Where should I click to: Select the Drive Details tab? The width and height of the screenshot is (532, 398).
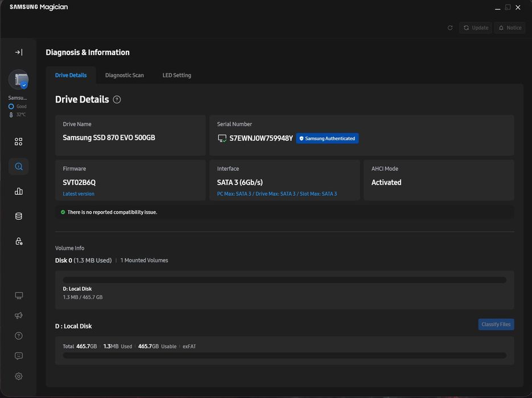point(71,75)
